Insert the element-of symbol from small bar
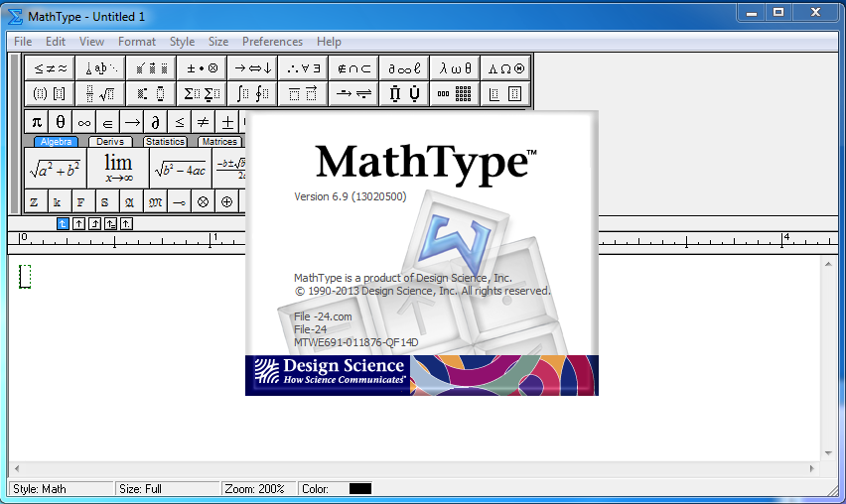846x504 pixels. [107, 122]
